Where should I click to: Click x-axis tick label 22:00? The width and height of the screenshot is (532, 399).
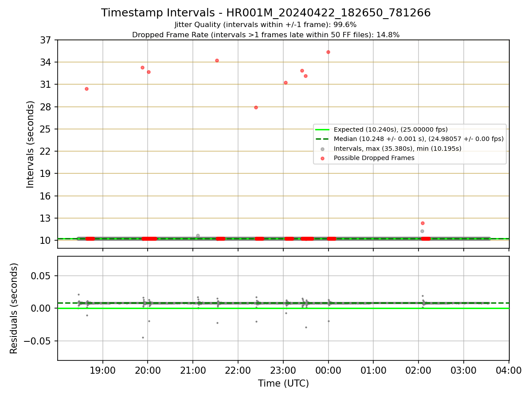[238, 370]
